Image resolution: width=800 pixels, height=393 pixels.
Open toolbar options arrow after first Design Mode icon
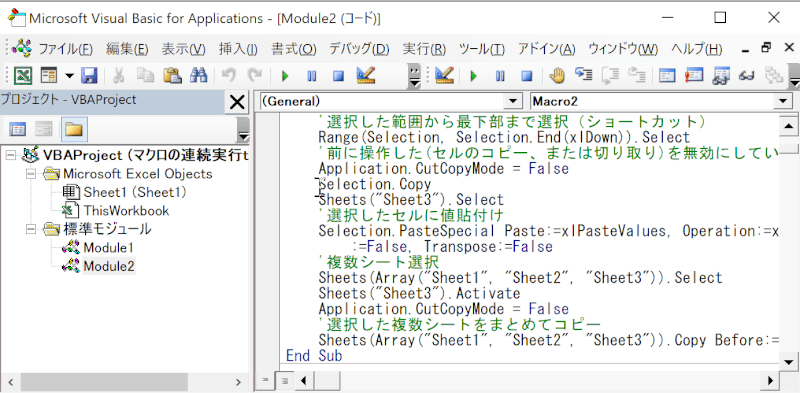pyautogui.click(x=415, y=76)
